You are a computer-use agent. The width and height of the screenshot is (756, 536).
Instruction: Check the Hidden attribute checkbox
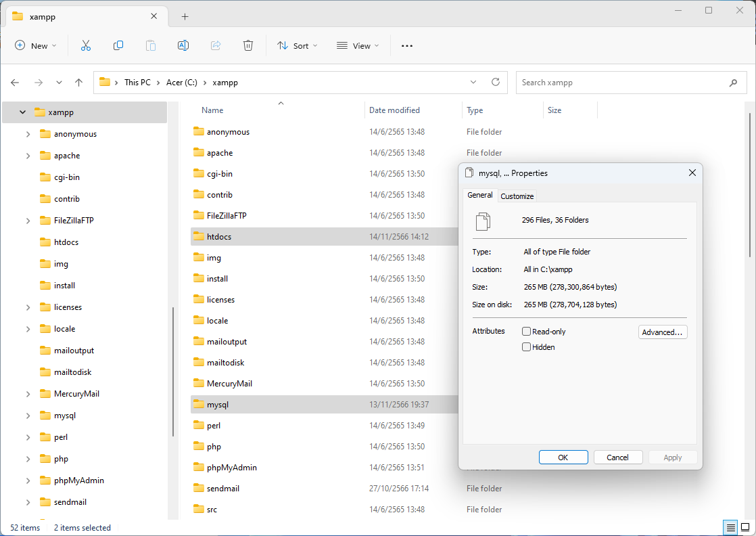[526, 347]
